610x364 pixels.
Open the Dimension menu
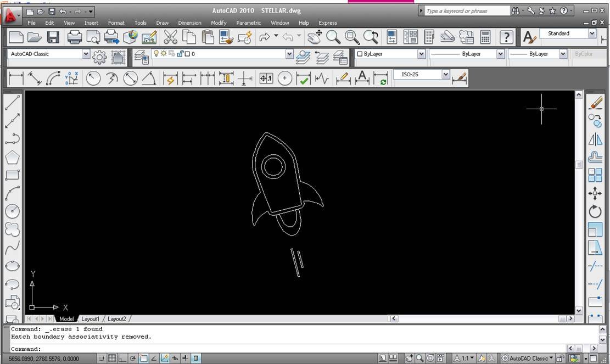point(189,23)
